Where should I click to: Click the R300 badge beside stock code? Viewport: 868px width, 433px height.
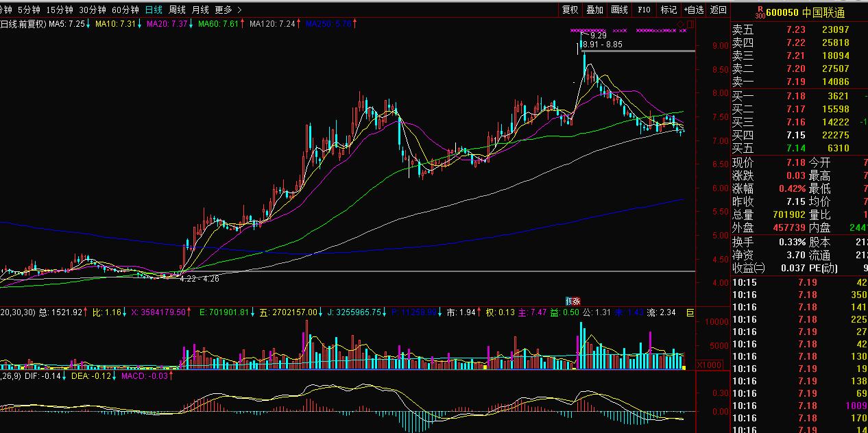point(740,12)
